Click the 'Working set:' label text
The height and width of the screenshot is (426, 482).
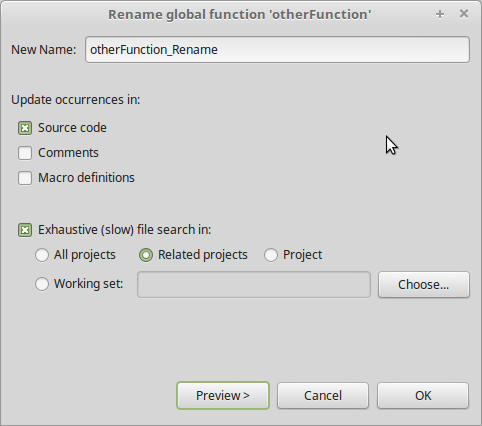coord(89,284)
